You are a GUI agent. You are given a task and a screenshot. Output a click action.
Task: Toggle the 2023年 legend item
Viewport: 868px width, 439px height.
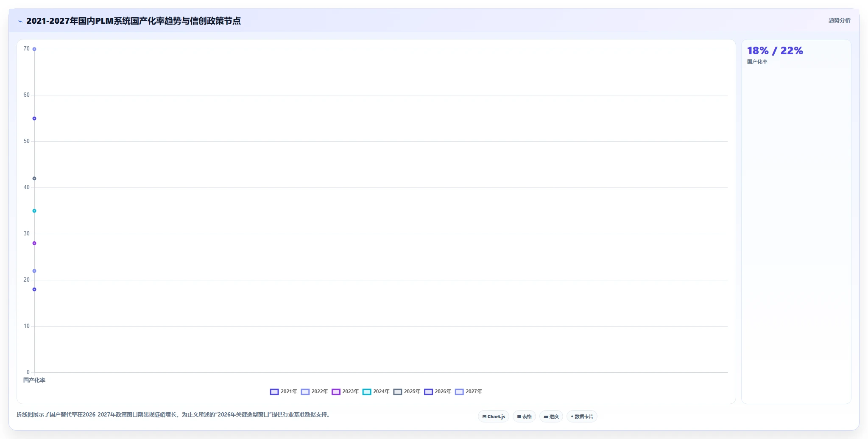tap(345, 391)
